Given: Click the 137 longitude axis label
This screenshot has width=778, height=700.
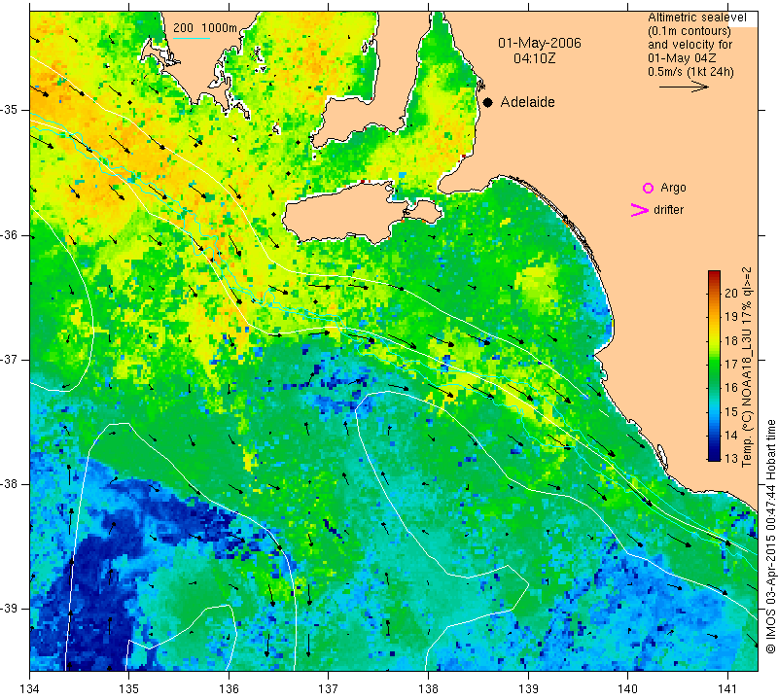Looking at the screenshot, I should click(x=329, y=689).
